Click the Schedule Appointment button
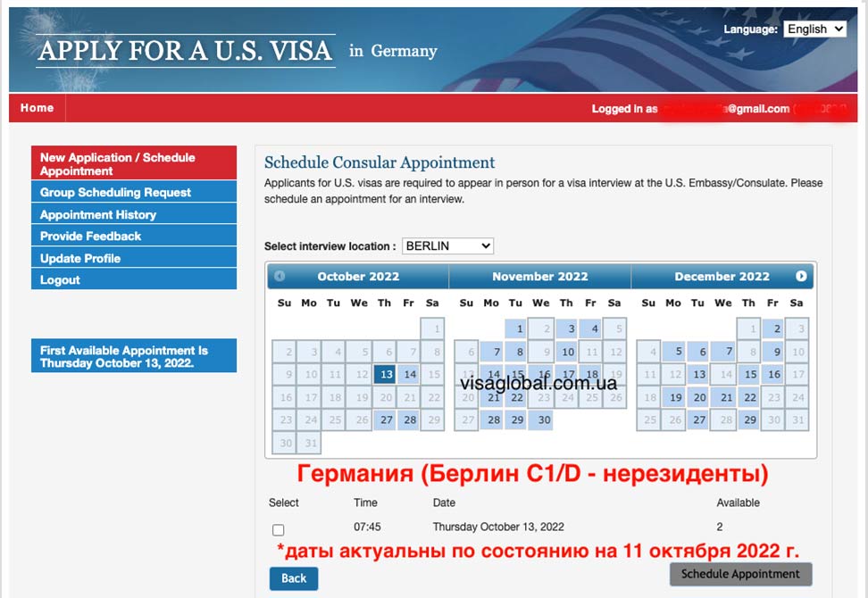Screen dimensions: 868x598 point(740,574)
